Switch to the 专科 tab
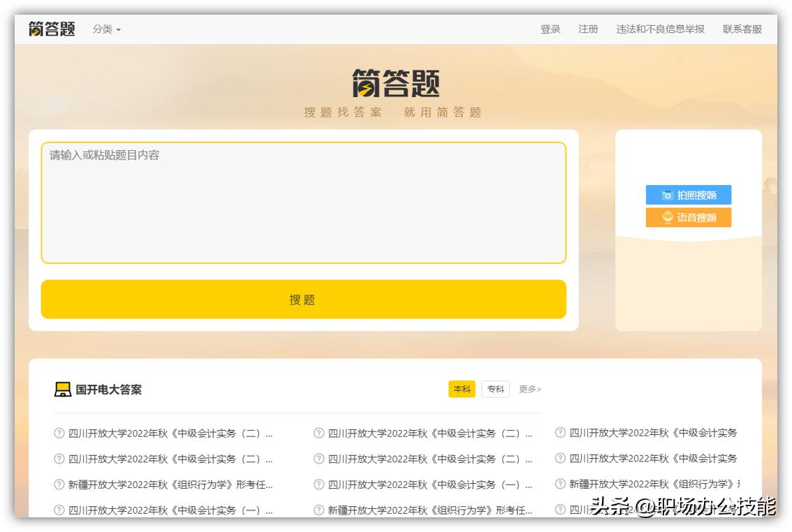 [495, 389]
